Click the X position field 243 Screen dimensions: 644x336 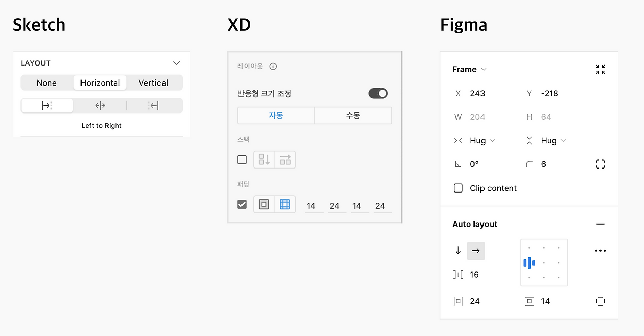click(477, 93)
